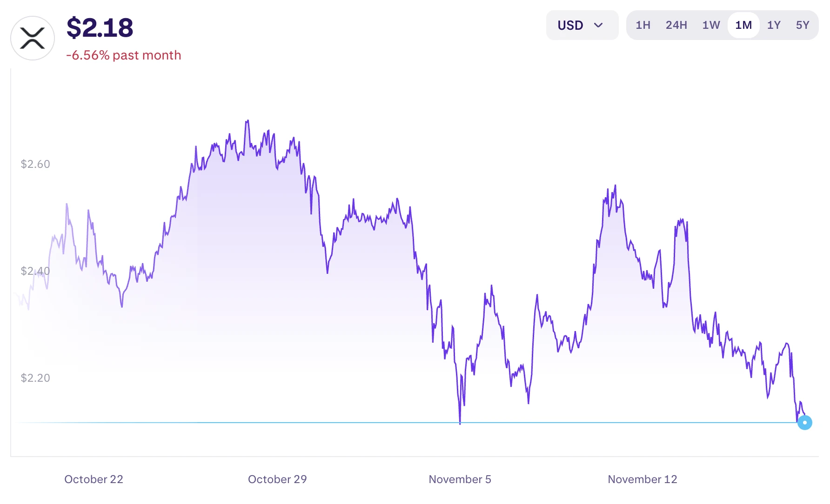Expand the currency selector chevron arrow
This screenshot has width=830, height=504.
point(599,25)
